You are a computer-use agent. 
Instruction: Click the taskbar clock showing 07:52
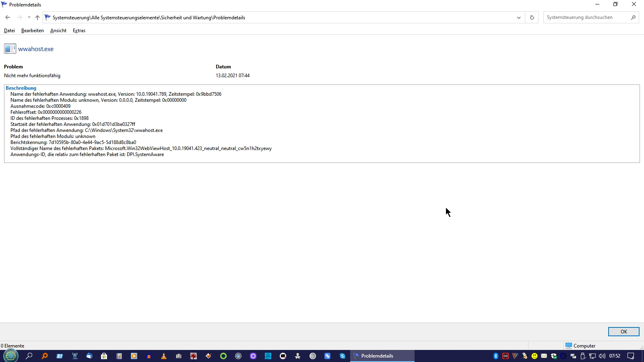[x=615, y=356]
